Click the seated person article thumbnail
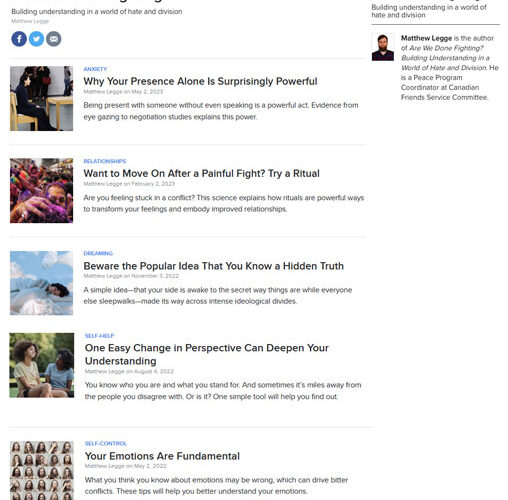 point(41,98)
